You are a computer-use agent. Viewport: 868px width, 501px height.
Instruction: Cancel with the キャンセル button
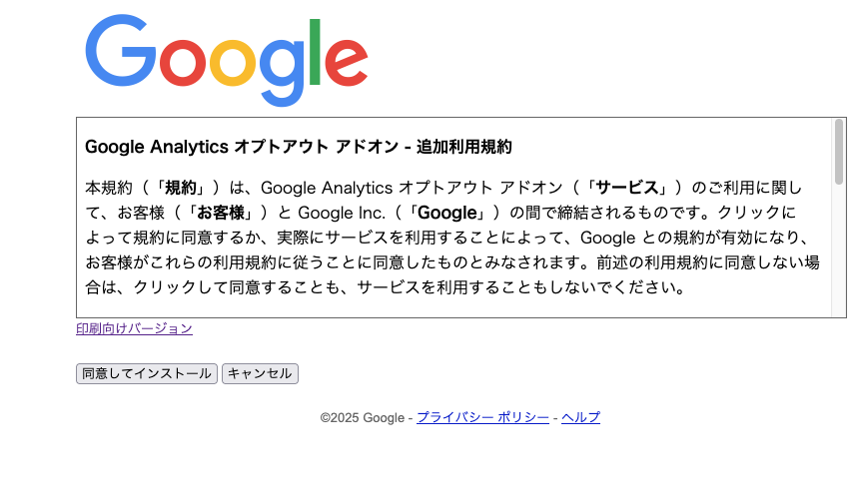pos(260,374)
